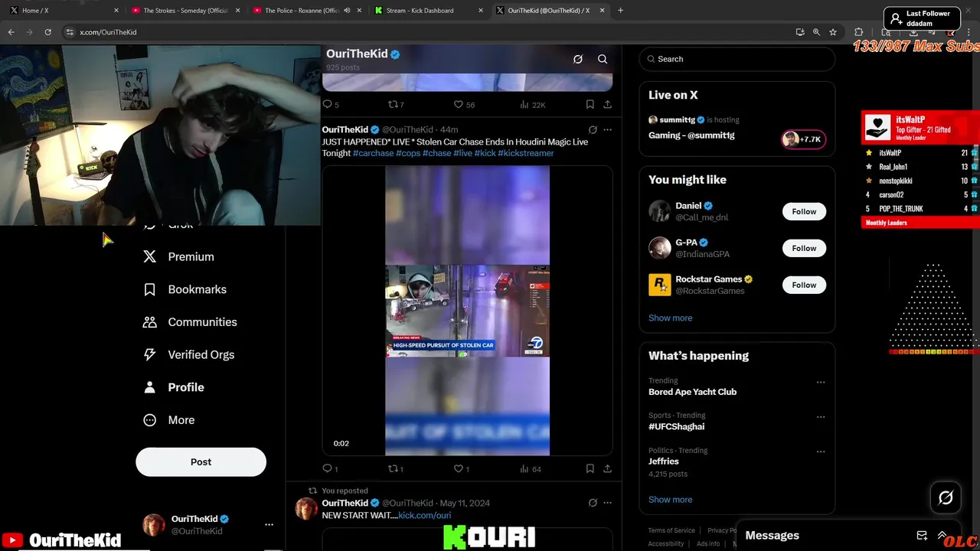Repost the post with 7 reposts
The width and height of the screenshot is (980, 551).
coord(396,104)
